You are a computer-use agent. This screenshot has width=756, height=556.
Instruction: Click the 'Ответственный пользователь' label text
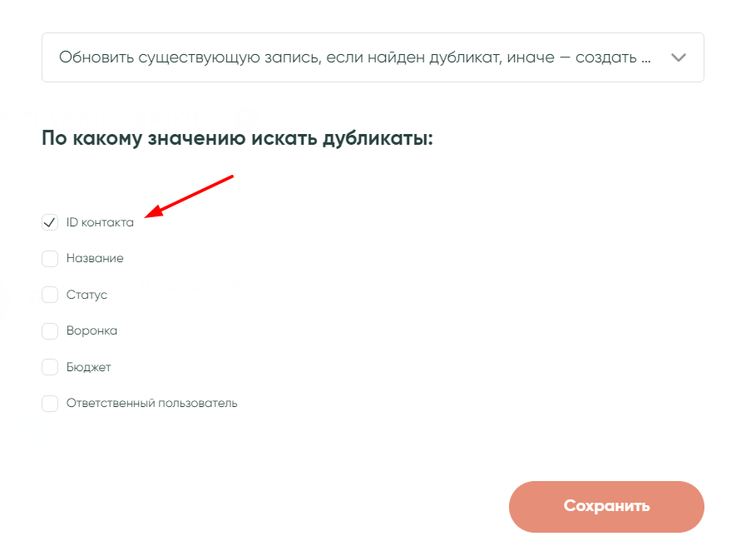coord(151,404)
